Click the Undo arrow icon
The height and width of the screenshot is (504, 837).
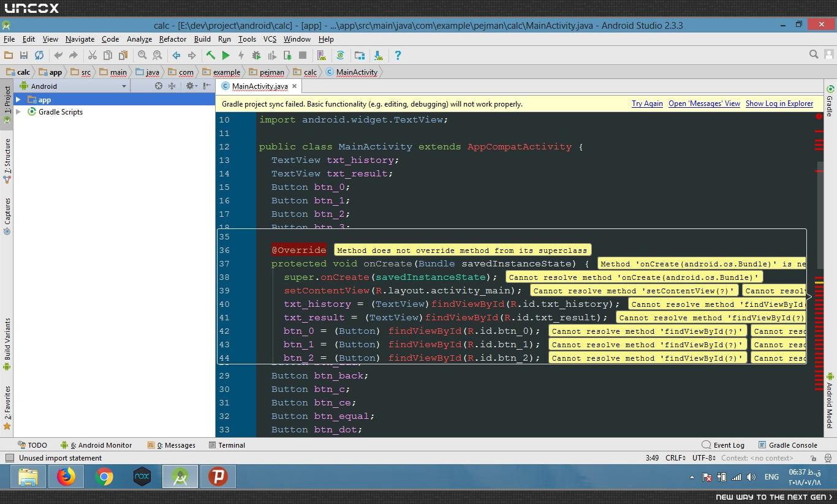[58, 55]
